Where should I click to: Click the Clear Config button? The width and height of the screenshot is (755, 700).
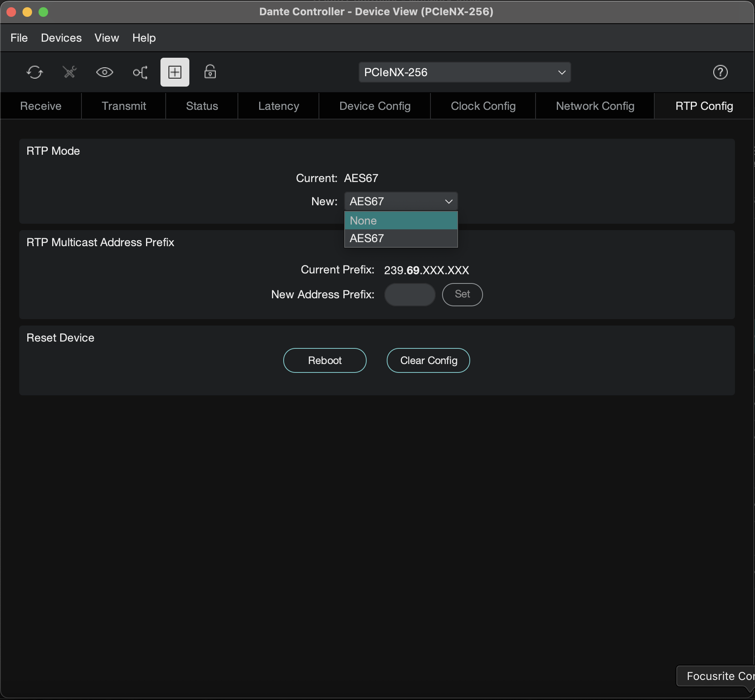[428, 360]
